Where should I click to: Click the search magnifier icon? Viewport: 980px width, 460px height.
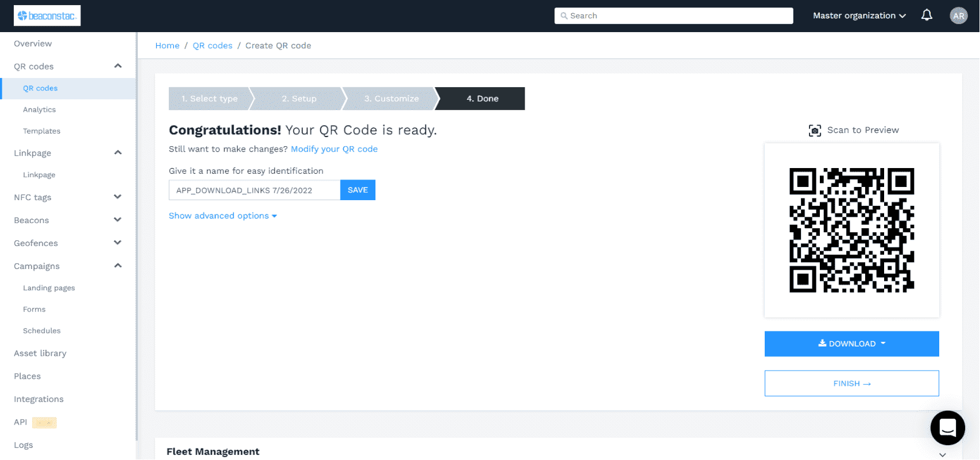[564, 16]
